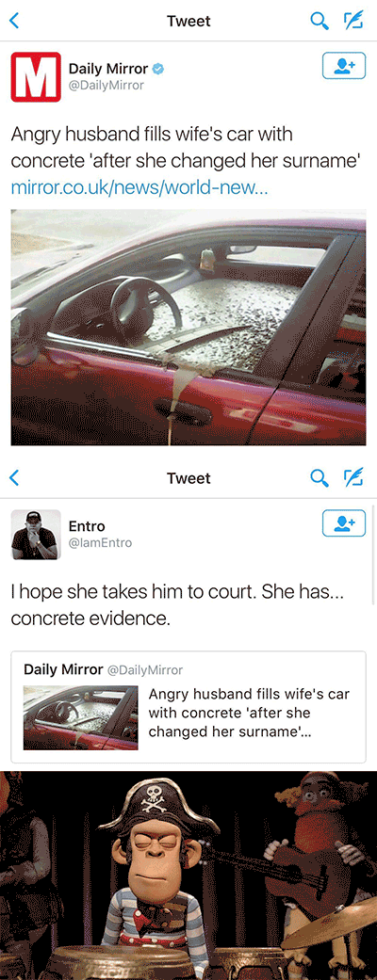Open the mirror.co.uk news link
Screen dimensions: 377x980
click(139, 188)
